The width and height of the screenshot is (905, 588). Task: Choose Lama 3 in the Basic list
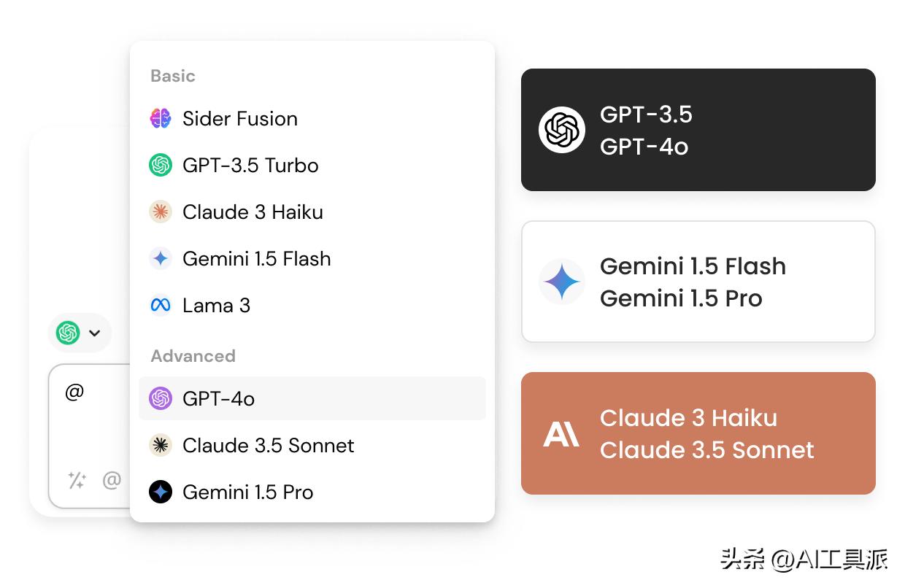(x=216, y=305)
